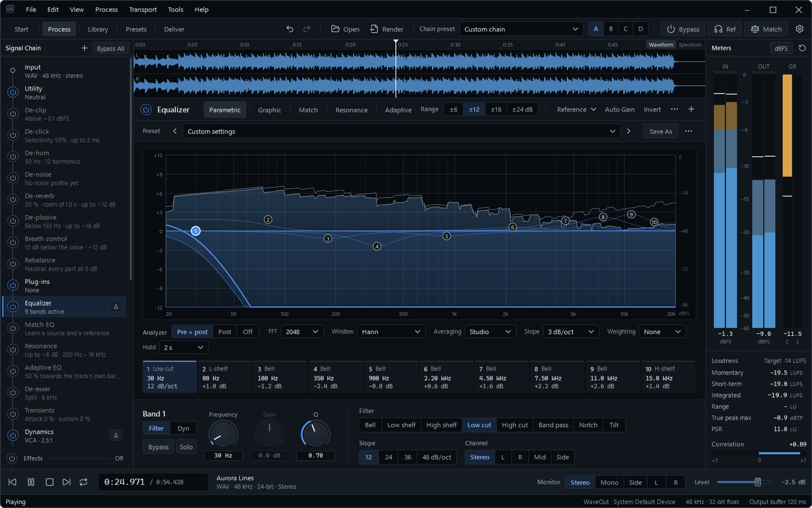The height and width of the screenshot is (508, 812).
Task: Switch to the Library tab
Action: click(98, 29)
